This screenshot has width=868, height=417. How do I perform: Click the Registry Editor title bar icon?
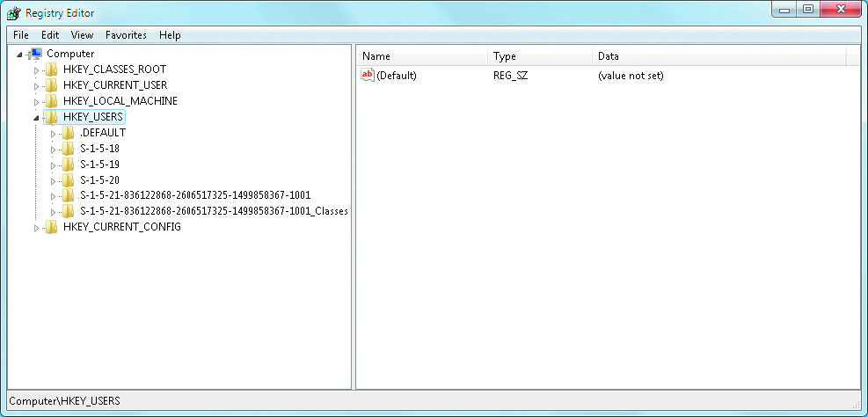pos(13,13)
